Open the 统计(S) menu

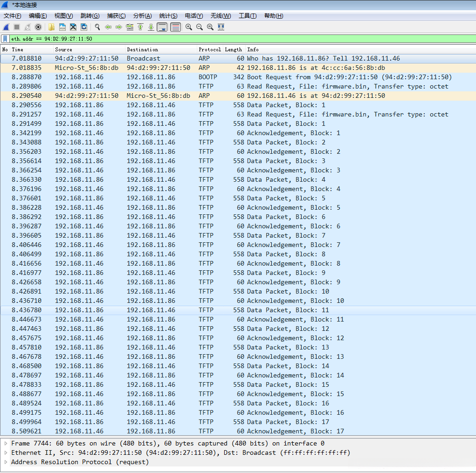click(x=168, y=16)
